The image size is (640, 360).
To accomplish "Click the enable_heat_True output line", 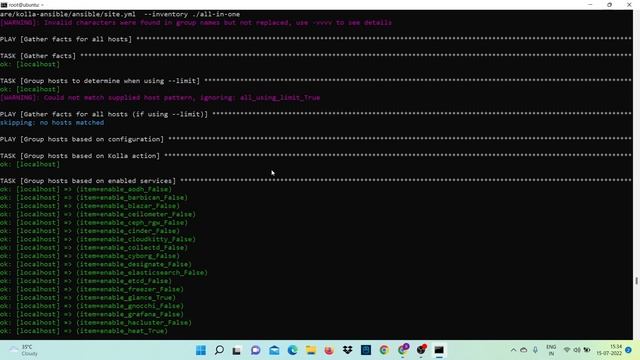I will [x=84, y=331].
